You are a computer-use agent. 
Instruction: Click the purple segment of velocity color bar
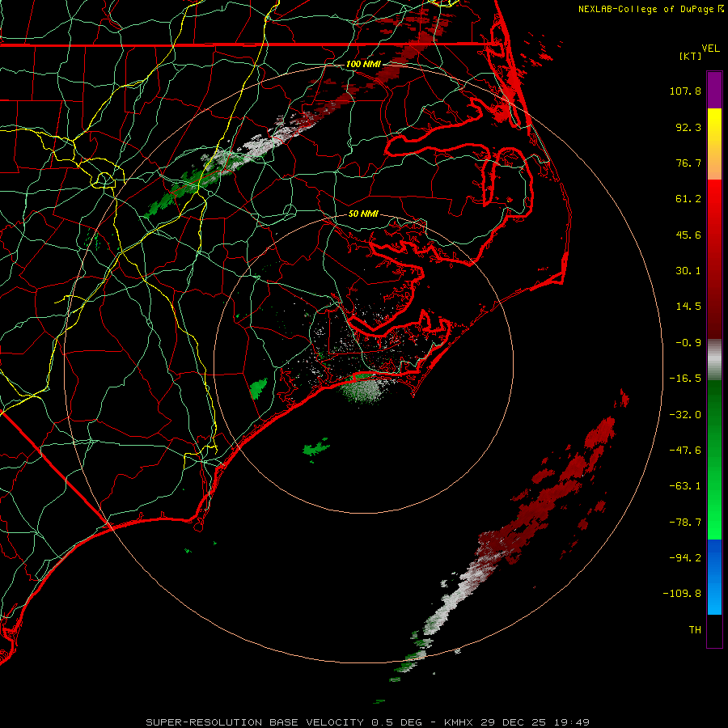click(714, 90)
